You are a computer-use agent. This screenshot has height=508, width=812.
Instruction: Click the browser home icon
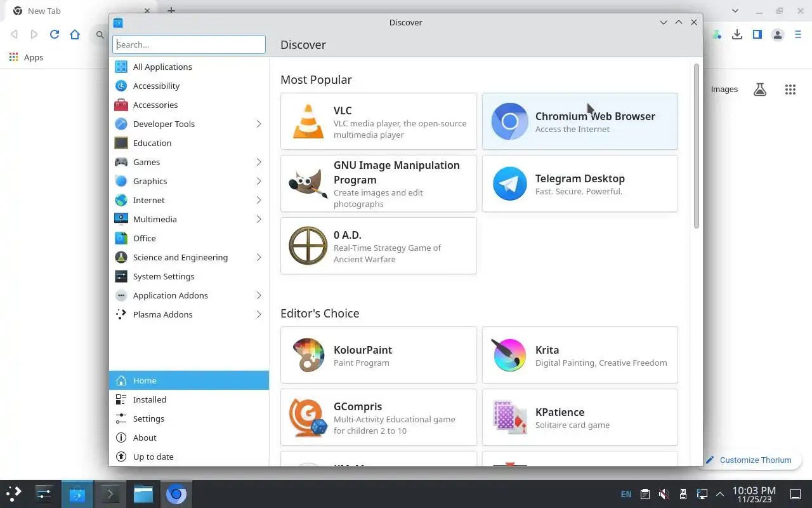(x=75, y=34)
